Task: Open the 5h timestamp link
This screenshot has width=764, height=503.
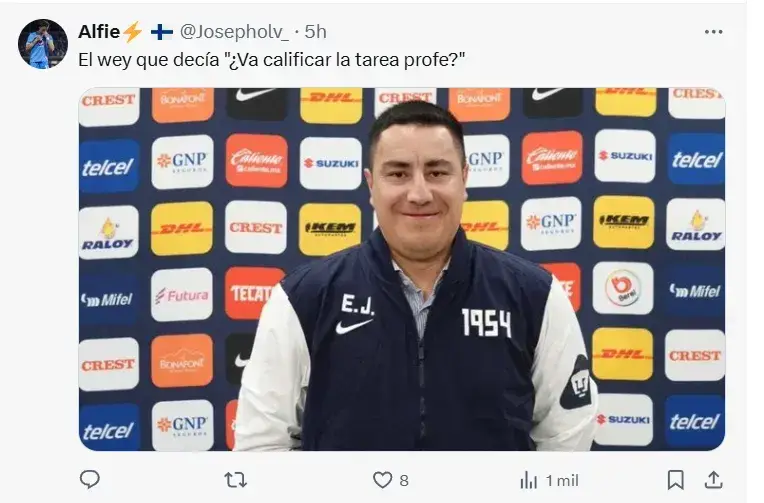Action: pyautogui.click(x=315, y=32)
